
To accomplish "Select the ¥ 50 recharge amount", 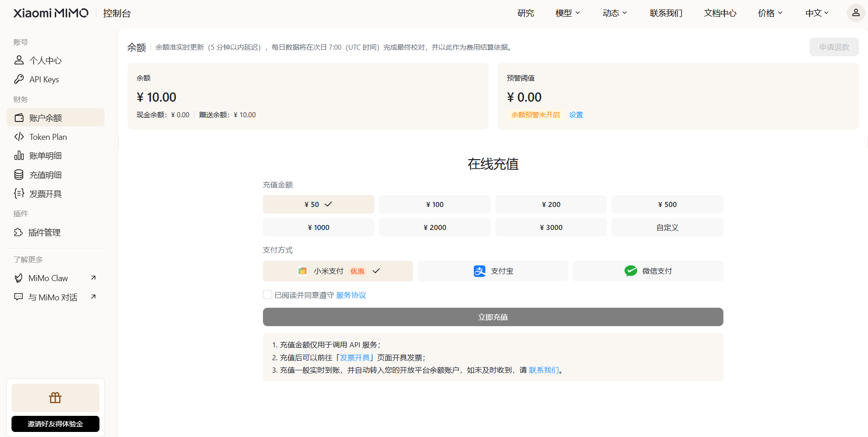I will 319,204.
